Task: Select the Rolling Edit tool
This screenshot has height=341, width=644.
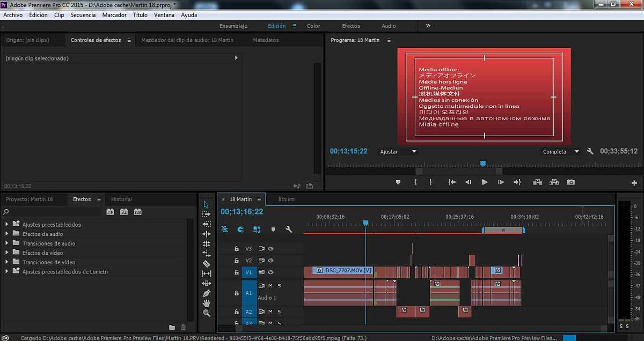Action: tap(207, 244)
